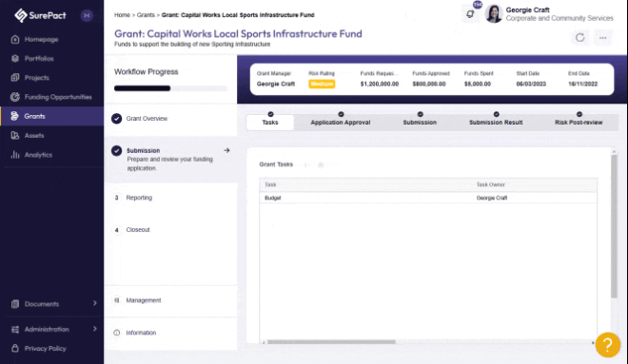
Task: Open the Portfolios icon in the sidebar
Action: (x=15, y=58)
